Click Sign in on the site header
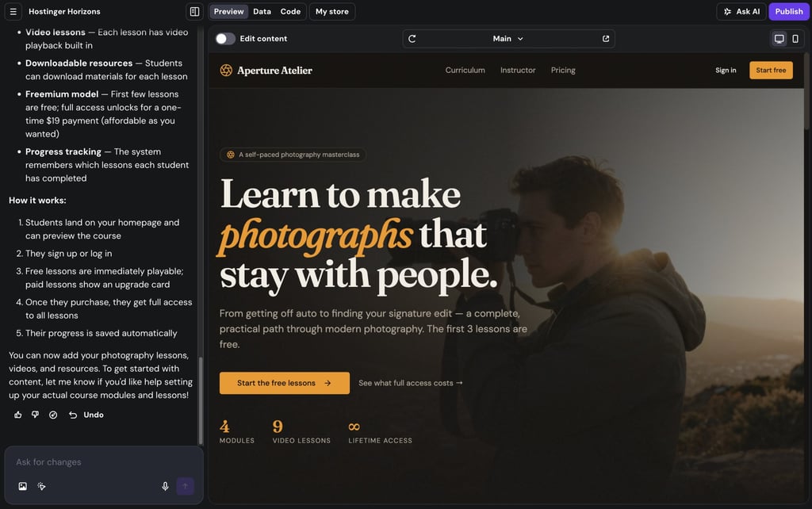Screen dimensions: 812x509 pyautogui.click(x=726, y=71)
